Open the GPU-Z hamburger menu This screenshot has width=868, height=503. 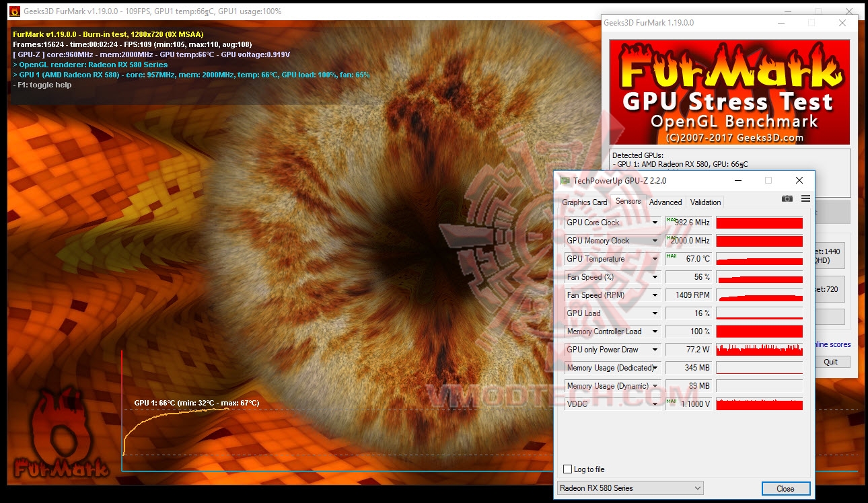point(805,198)
